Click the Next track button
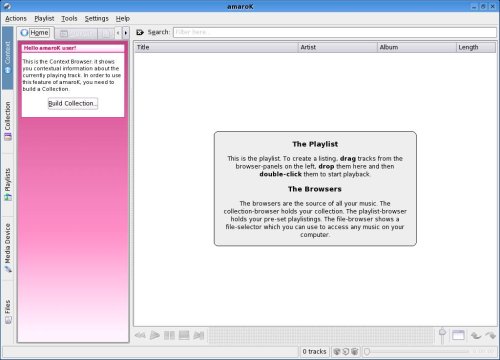The width and height of the screenshot is (500, 360). pos(199,335)
